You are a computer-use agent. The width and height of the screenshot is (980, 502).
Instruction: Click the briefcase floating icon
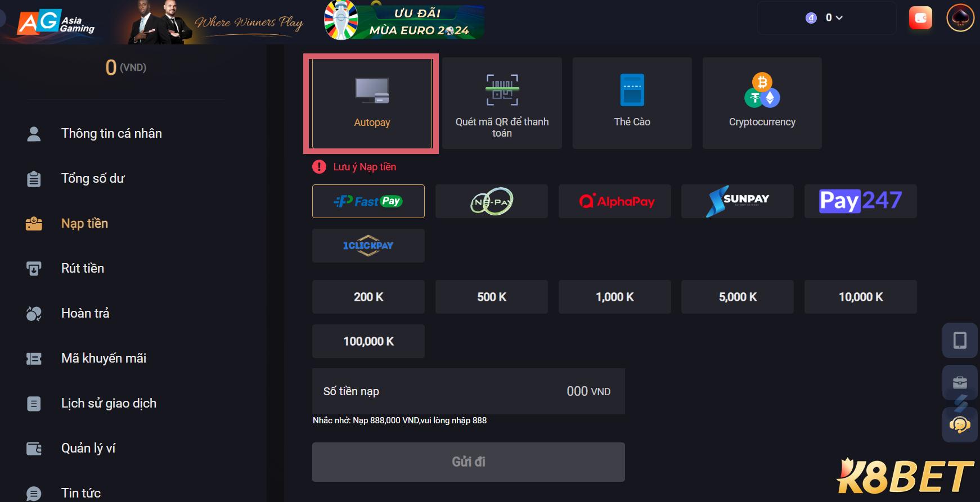coord(960,382)
